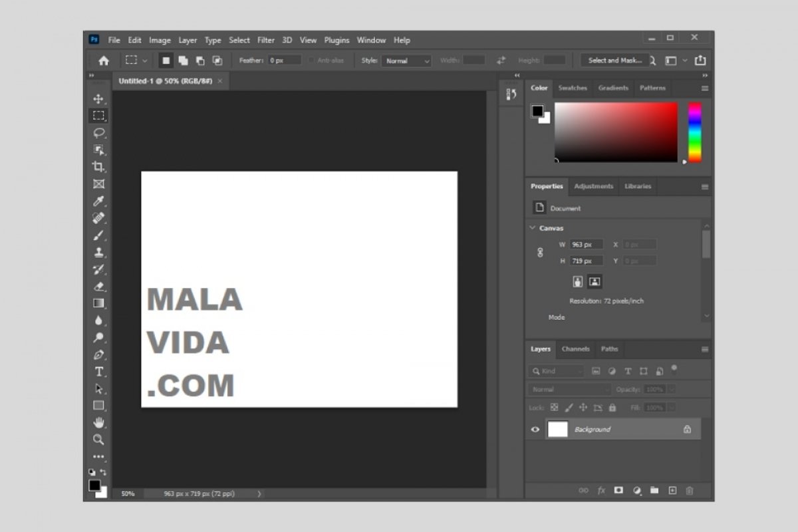
Task: Select the Brush tool
Action: coord(98,235)
